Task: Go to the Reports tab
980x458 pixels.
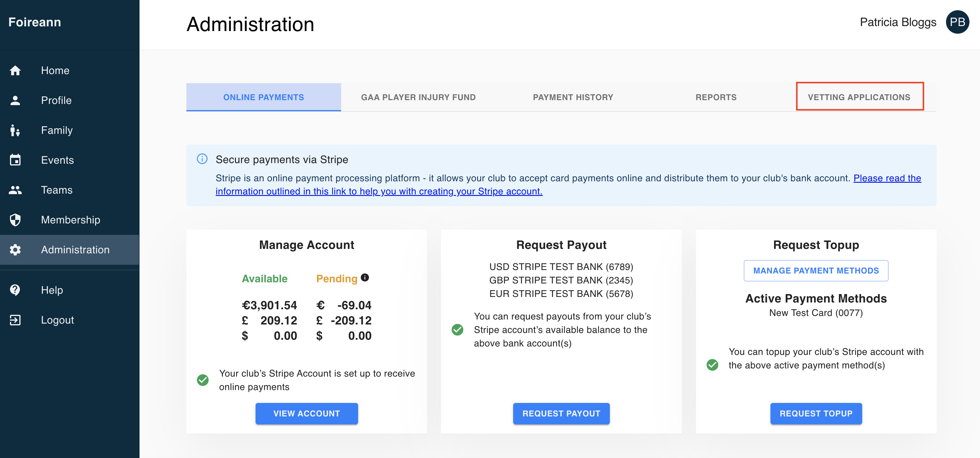Action: (716, 97)
